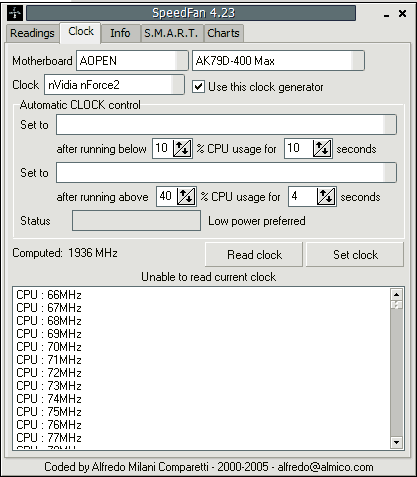
Task: Open the Info tab
Action: [x=120, y=33]
